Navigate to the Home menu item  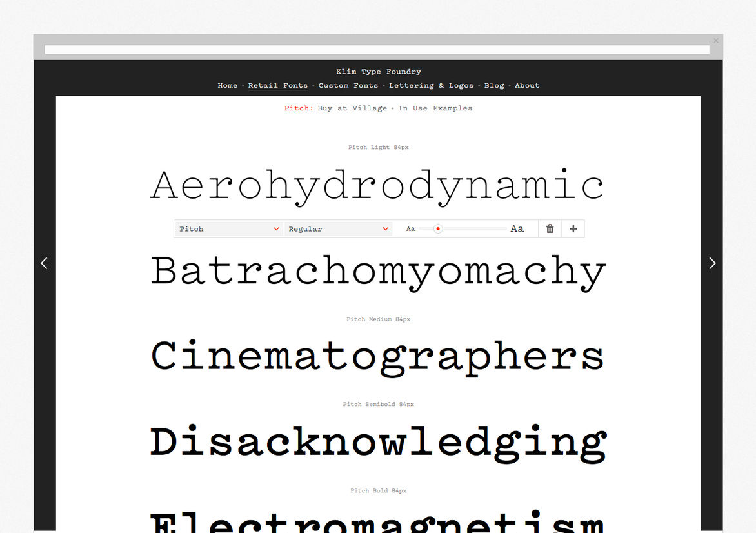(227, 85)
